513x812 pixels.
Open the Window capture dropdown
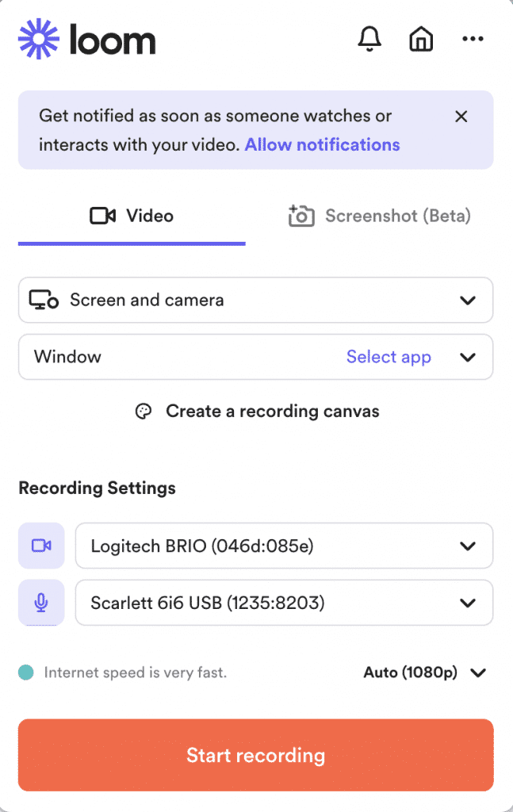(x=256, y=357)
